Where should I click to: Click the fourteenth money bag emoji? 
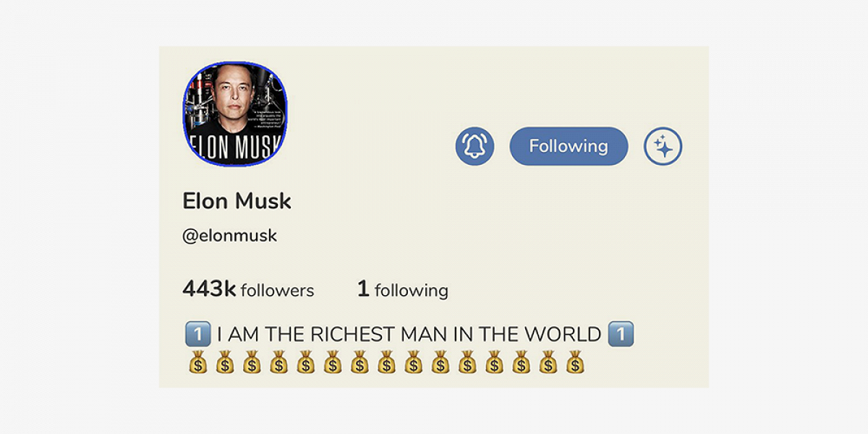coord(548,362)
